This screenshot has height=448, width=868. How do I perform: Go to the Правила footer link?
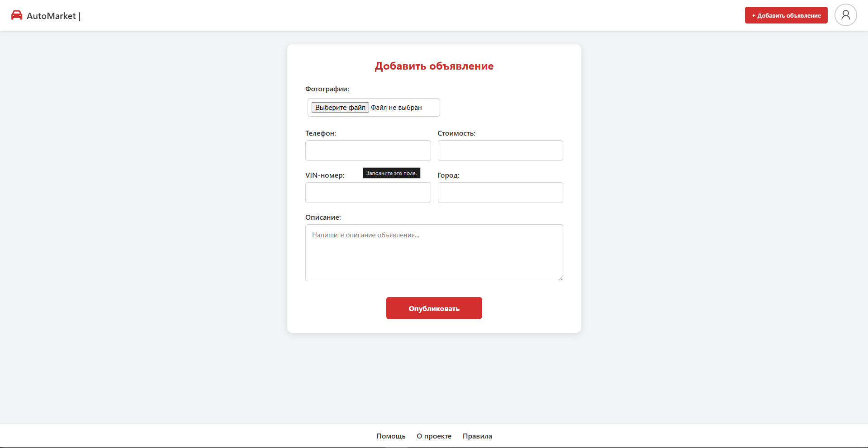tap(477, 436)
